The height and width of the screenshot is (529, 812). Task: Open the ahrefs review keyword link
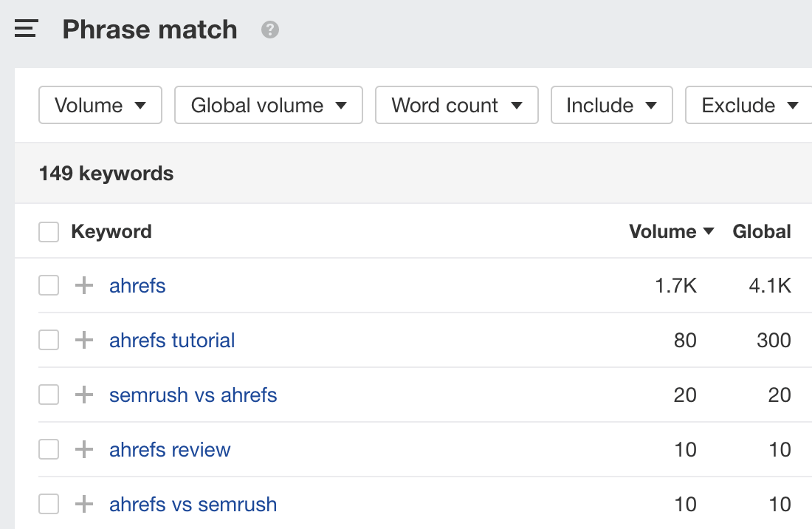tap(170, 449)
